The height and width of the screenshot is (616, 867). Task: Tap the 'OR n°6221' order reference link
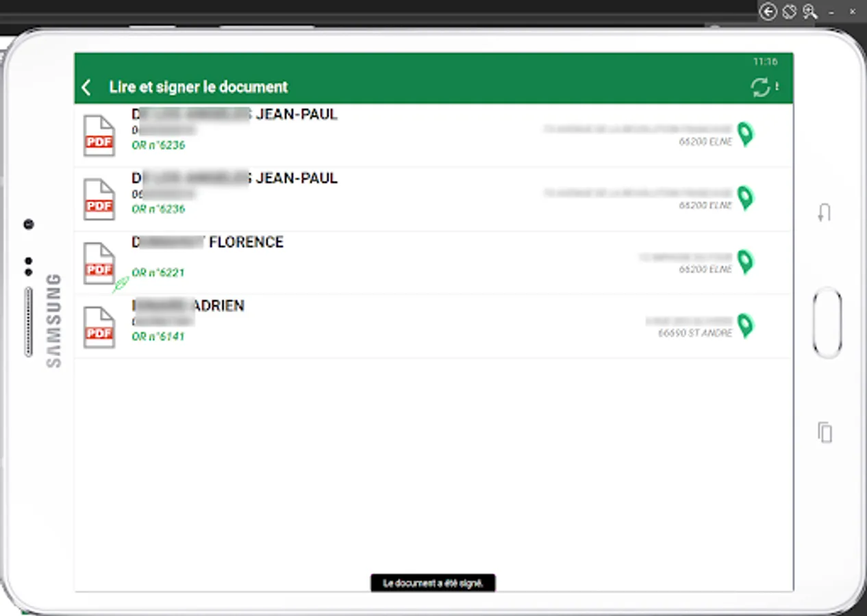[x=158, y=272]
